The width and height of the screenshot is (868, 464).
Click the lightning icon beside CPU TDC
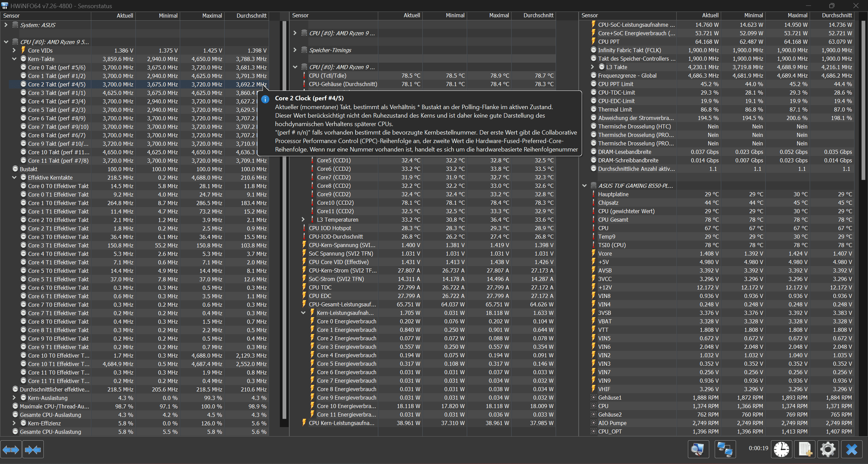click(x=304, y=287)
